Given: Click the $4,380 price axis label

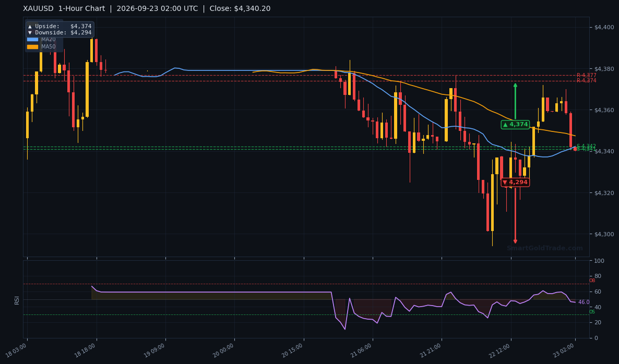Looking at the screenshot, I should [x=604, y=69].
